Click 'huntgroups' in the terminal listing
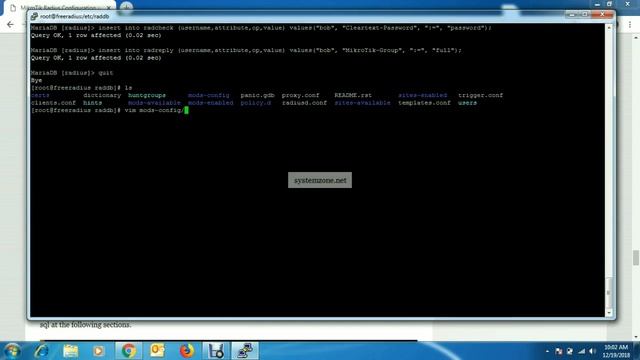Viewport: 640px width, 360px height. pos(147,95)
